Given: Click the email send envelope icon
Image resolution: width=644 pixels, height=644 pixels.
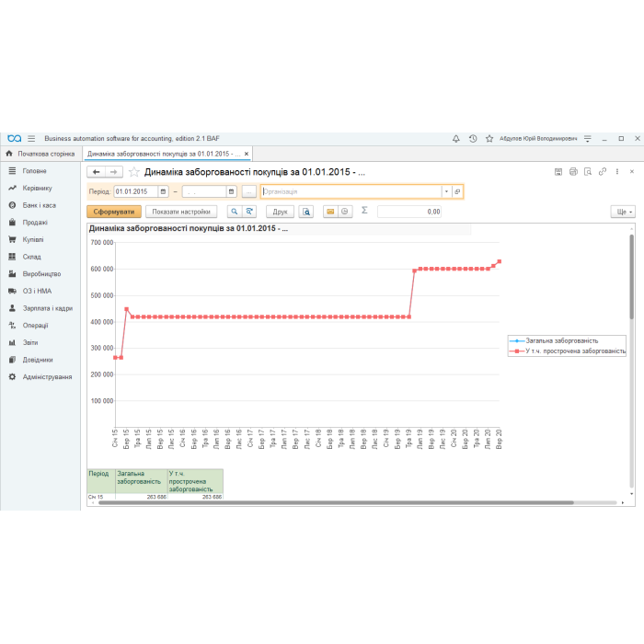Looking at the screenshot, I should click(330, 212).
